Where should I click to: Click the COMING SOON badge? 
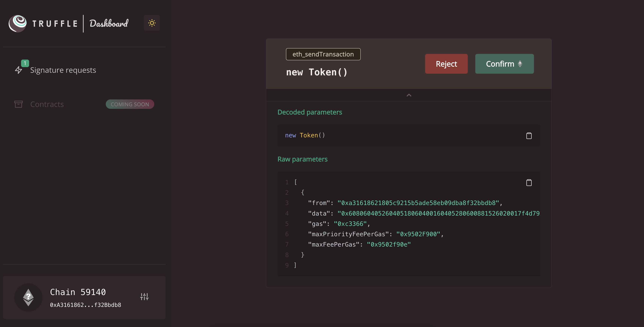point(130,104)
